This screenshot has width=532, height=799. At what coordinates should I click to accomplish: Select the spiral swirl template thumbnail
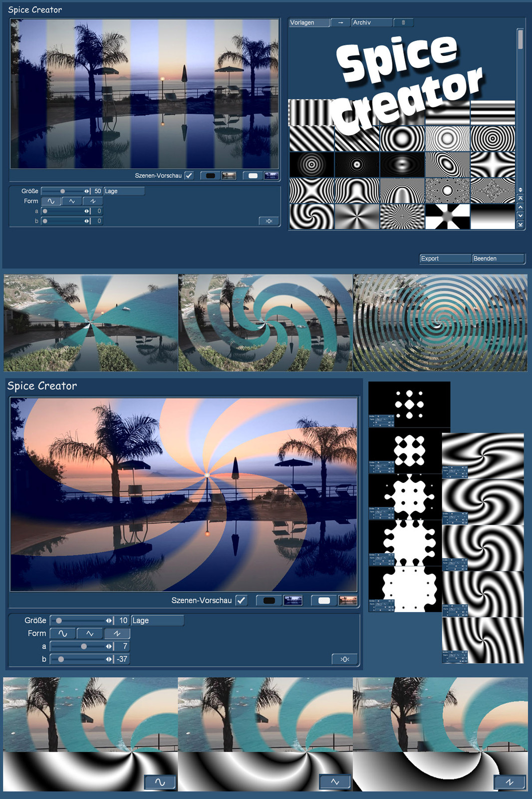[311, 217]
